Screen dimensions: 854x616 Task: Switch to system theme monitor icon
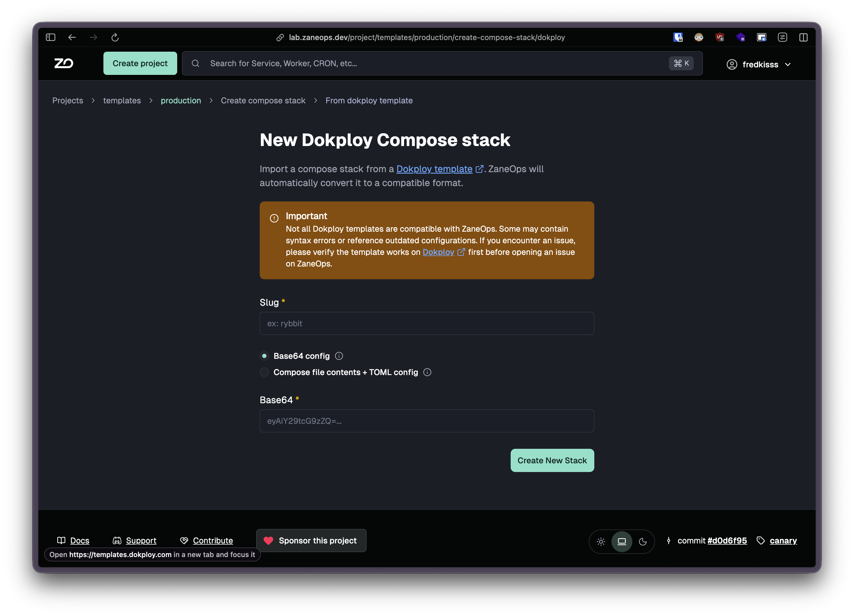click(x=622, y=541)
